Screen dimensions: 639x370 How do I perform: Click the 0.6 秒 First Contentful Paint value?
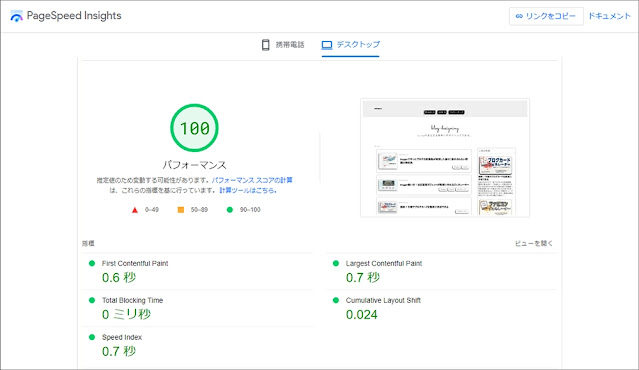click(x=119, y=278)
